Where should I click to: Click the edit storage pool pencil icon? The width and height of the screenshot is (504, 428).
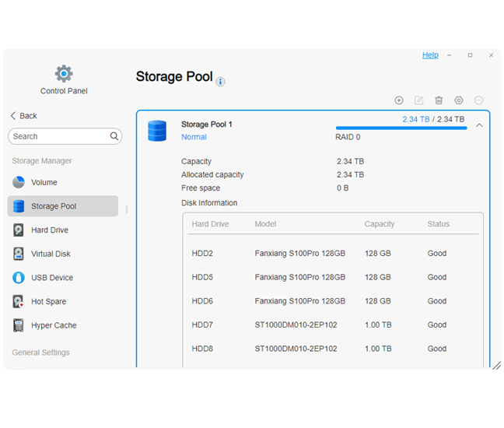coord(418,100)
